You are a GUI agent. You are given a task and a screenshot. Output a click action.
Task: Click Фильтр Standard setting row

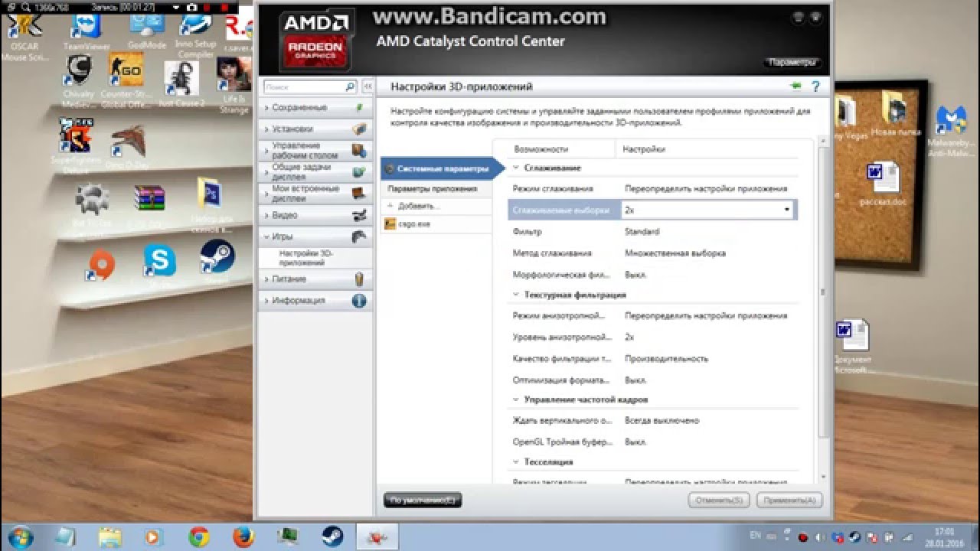(653, 231)
